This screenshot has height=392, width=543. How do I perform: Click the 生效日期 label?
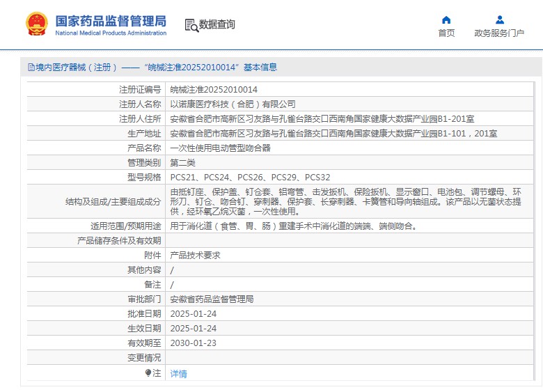point(144,328)
